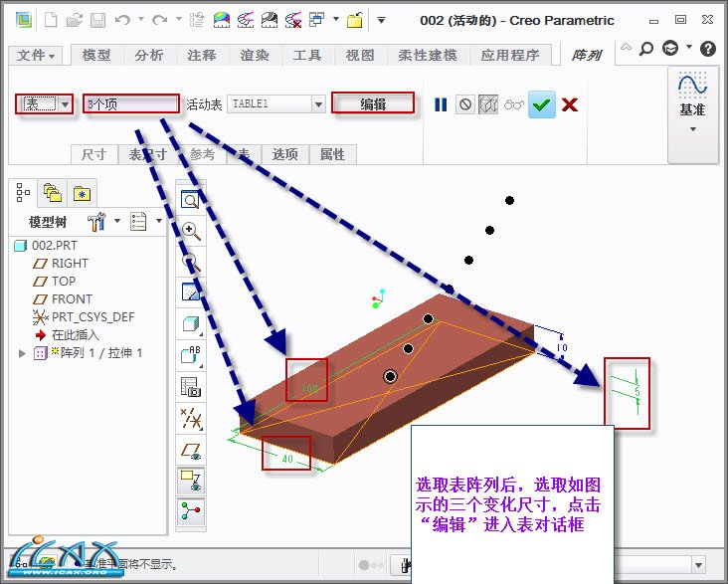Click the Refit view icon

coord(190,200)
